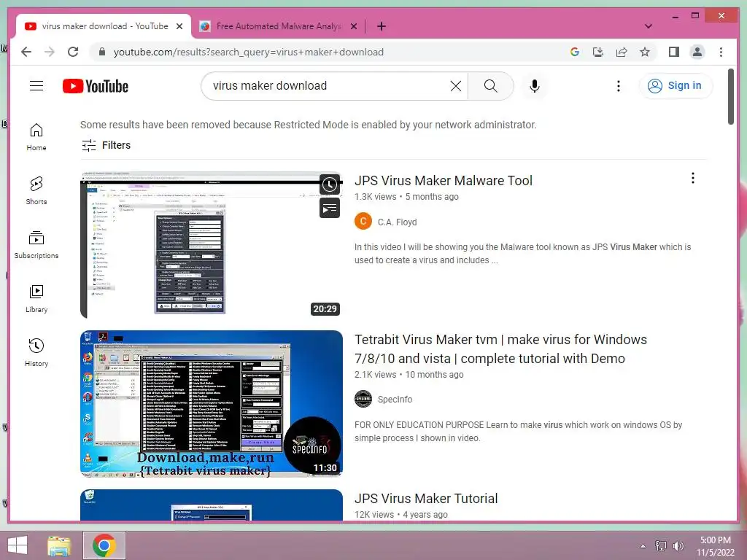Open Subscriptions in the sidebar
This screenshot has width=747, height=560.
(36, 245)
